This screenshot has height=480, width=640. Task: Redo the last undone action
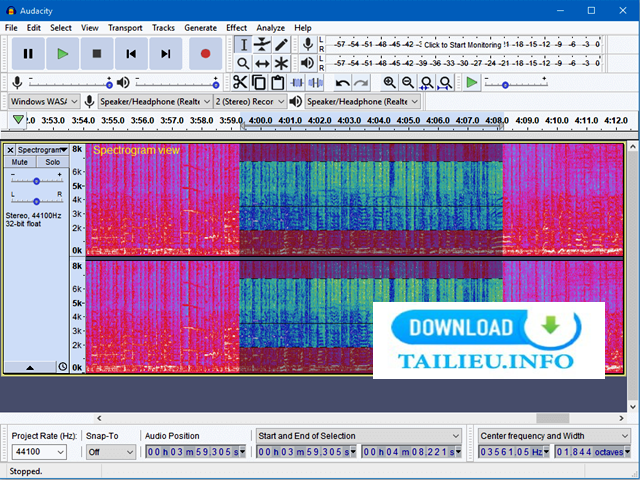click(361, 83)
